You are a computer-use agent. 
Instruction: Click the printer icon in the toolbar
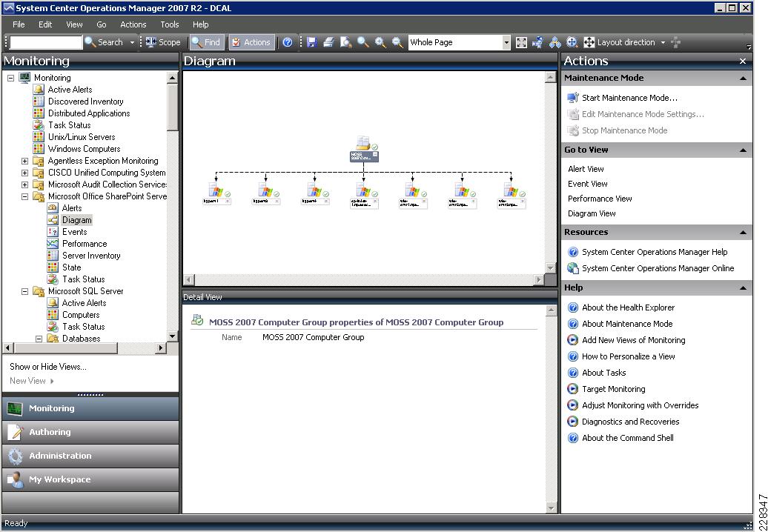pyautogui.click(x=328, y=42)
